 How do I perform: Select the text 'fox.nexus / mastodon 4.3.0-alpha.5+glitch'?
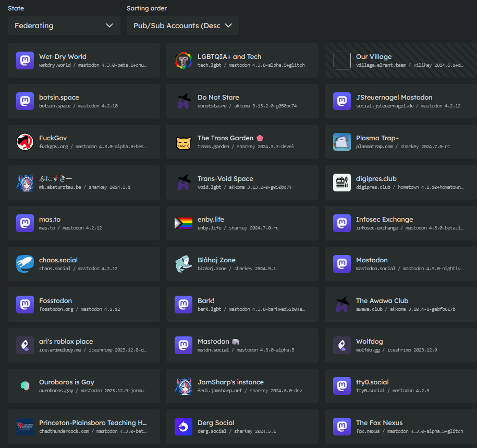(x=409, y=431)
